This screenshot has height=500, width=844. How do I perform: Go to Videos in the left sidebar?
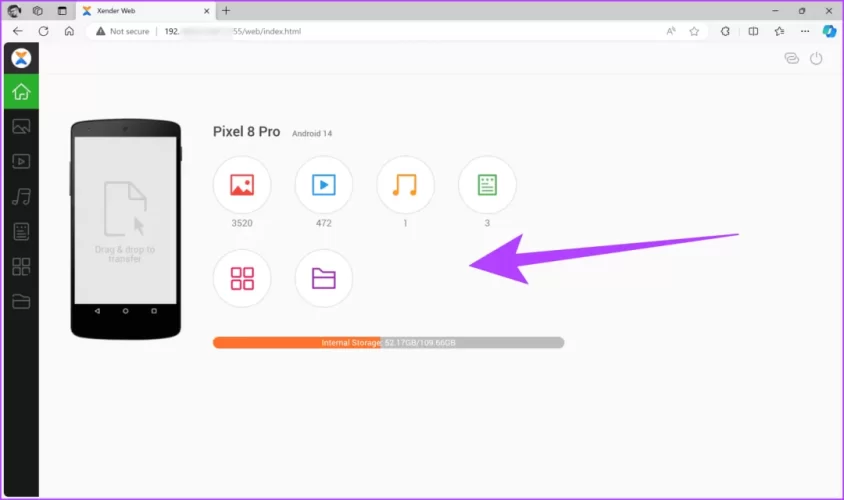click(20, 161)
